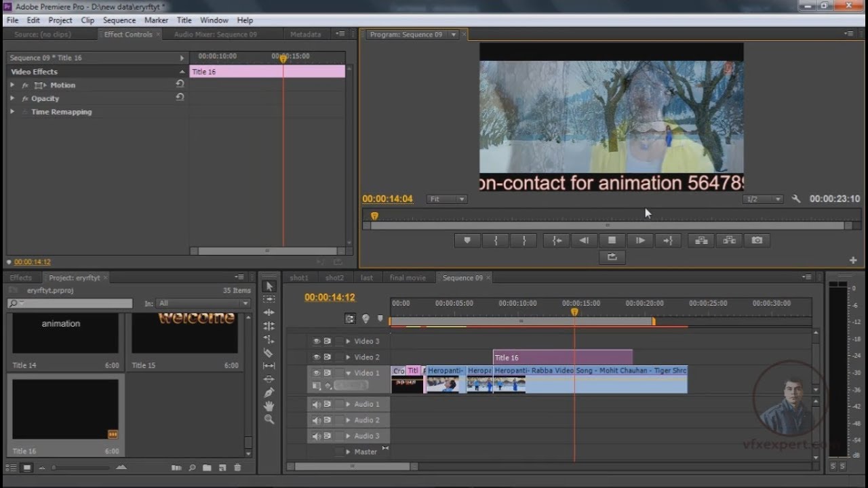Select the Track Select tool

pyautogui.click(x=269, y=299)
